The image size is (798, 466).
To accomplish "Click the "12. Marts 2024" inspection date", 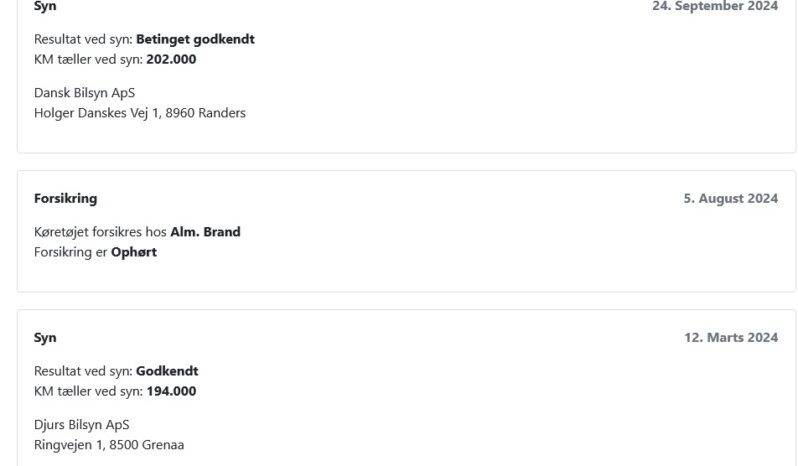I will tap(730, 338).
